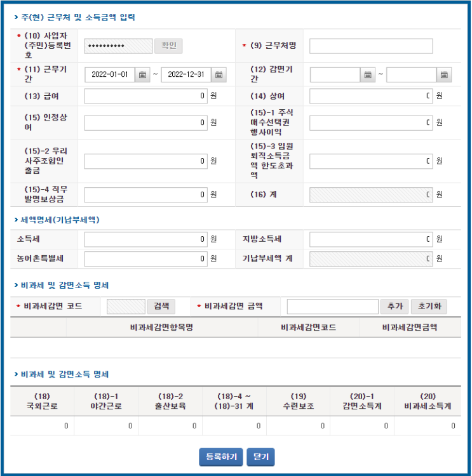Click the 닫기 button
This screenshot has height=476, width=472.
click(x=260, y=457)
